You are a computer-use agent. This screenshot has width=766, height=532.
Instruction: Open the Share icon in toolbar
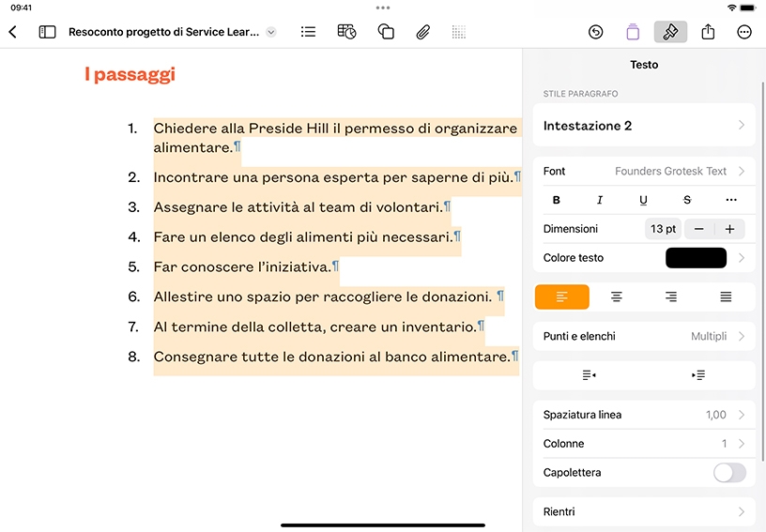click(x=708, y=32)
